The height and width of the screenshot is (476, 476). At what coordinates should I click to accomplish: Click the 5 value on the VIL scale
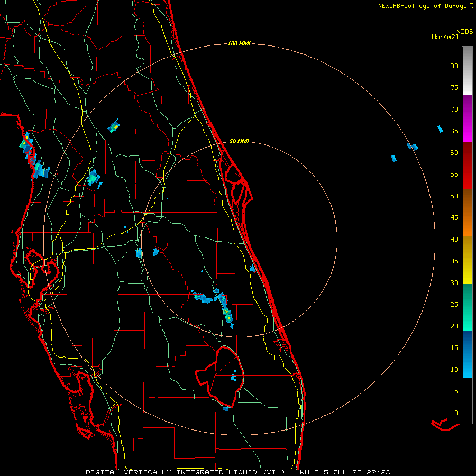[x=456, y=391]
